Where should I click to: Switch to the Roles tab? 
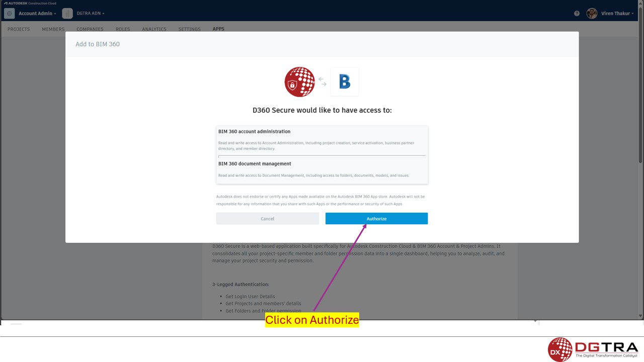123,29
